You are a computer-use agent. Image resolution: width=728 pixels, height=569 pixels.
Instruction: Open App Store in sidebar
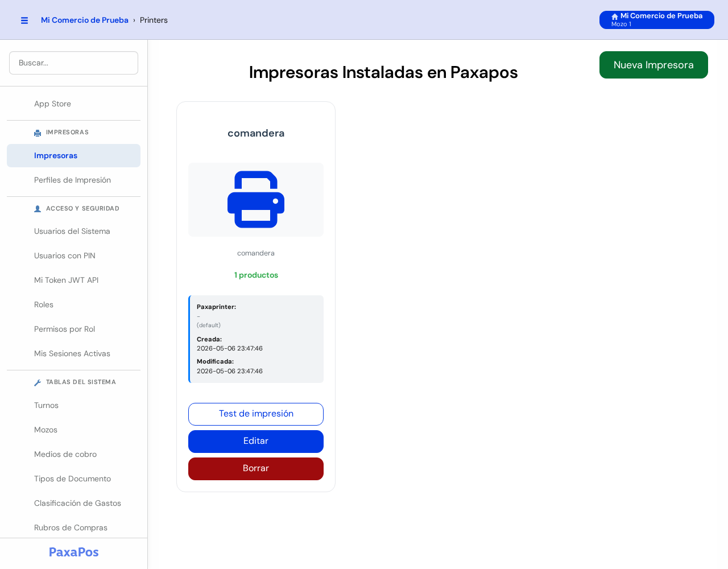tap(73, 104)
